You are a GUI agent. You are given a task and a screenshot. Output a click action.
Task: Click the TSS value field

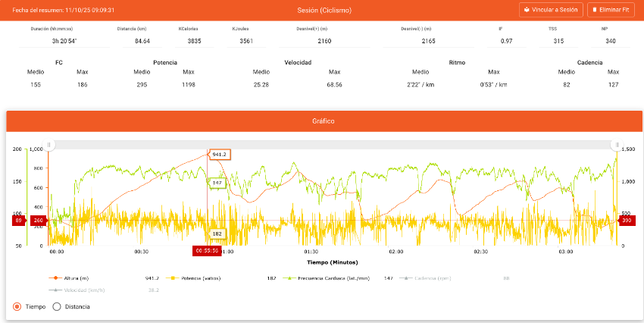point(558,41)
